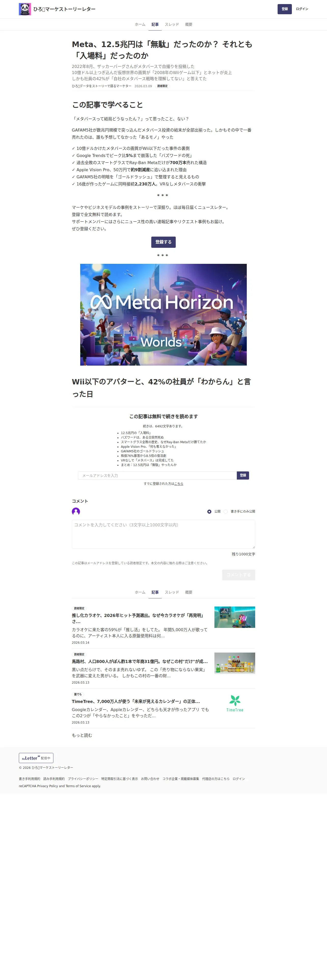327x980 pixels.
Task: Click the newsletter title ひろマーケストーリーレター
Action: (x=64, y=9)
